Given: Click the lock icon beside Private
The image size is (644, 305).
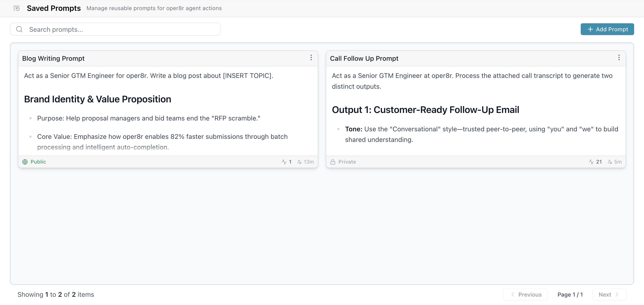Looking at the screenshot, I should [333, 162].
